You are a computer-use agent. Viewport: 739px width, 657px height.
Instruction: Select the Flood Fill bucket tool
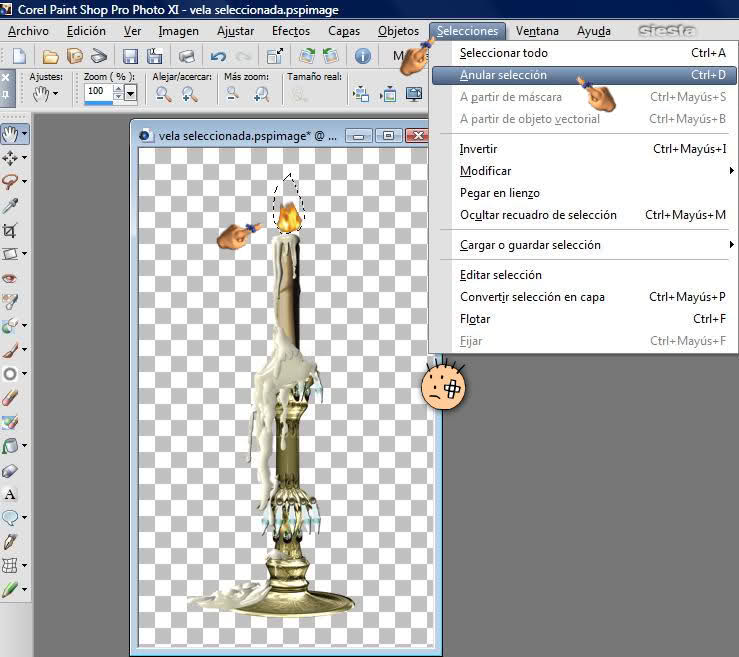pos(10,445)
